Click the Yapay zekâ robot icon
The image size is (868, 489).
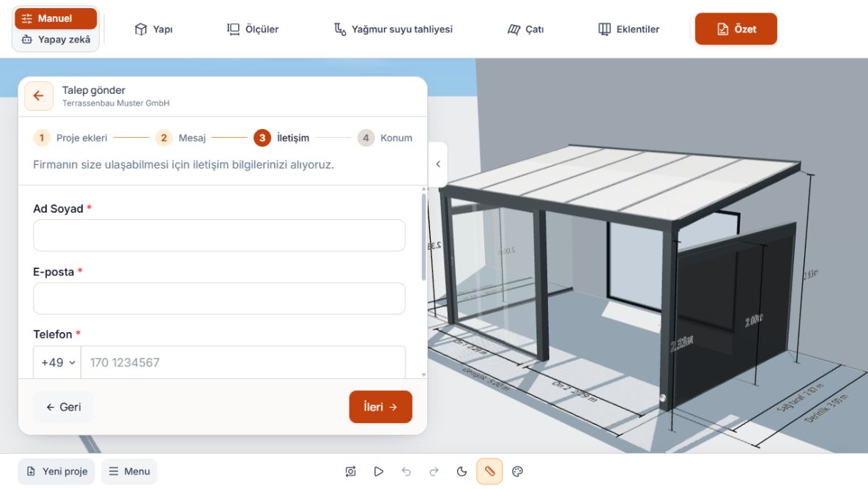point(26,40)
